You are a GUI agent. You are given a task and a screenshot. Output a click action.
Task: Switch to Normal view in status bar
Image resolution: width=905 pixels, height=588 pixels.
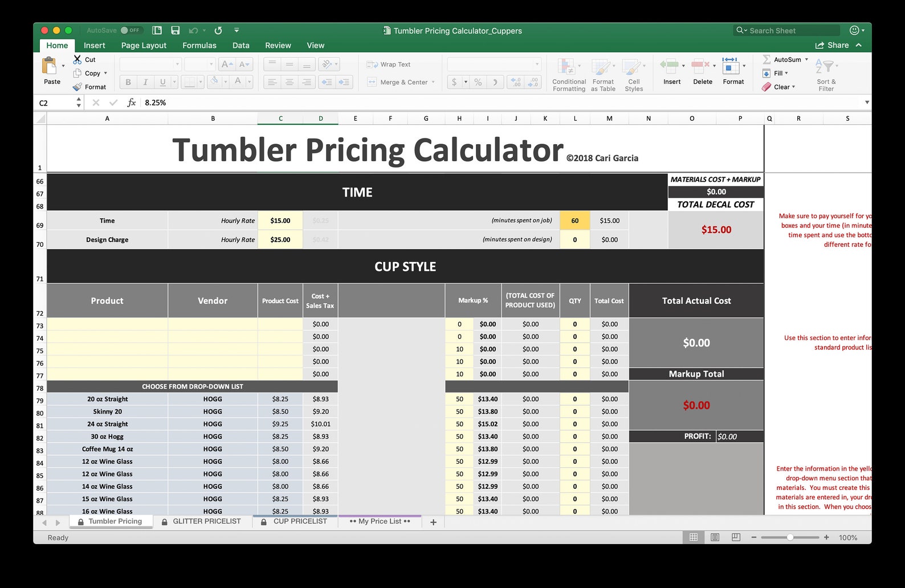click(694, 537)
